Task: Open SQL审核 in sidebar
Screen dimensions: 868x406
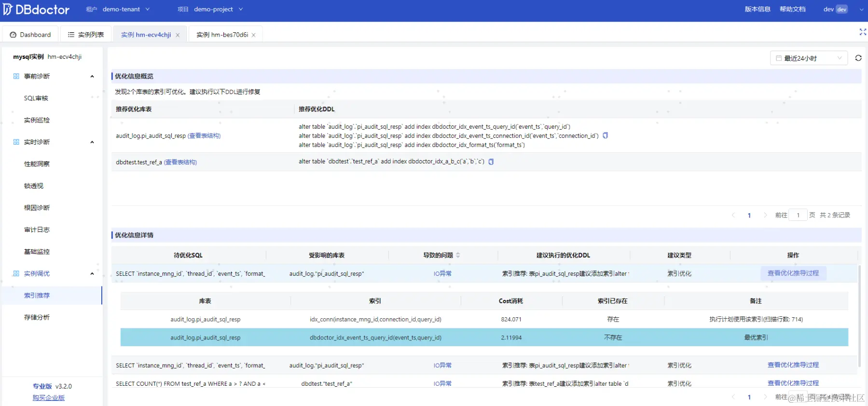Action: [36, 98]
